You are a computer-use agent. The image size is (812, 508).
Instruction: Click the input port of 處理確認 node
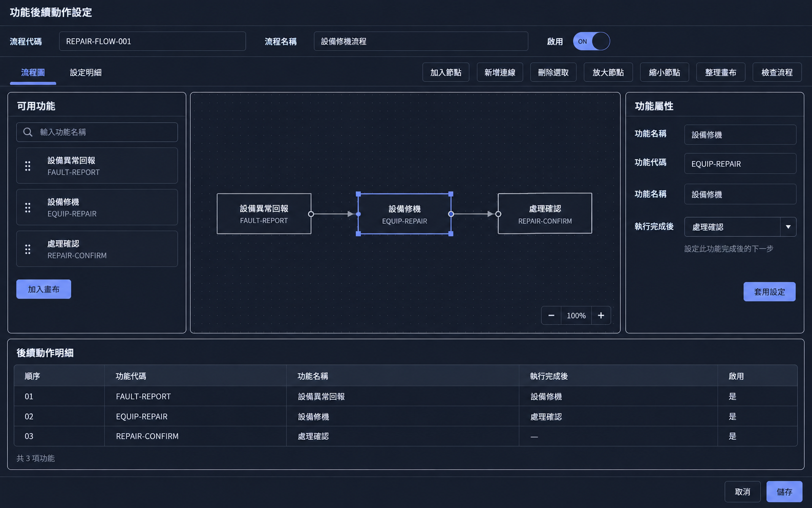click(x=498, y=214)
